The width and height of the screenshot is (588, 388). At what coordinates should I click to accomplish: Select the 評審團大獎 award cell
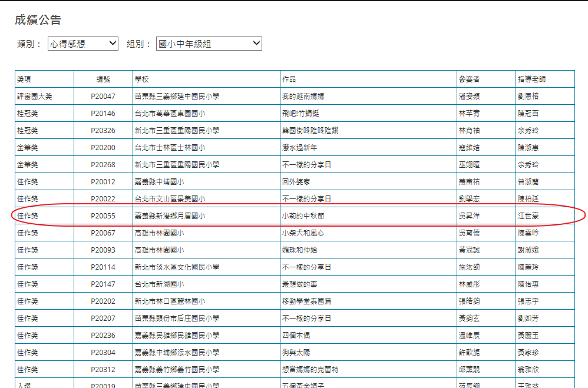pyautogui.click(x=35, y=96)
